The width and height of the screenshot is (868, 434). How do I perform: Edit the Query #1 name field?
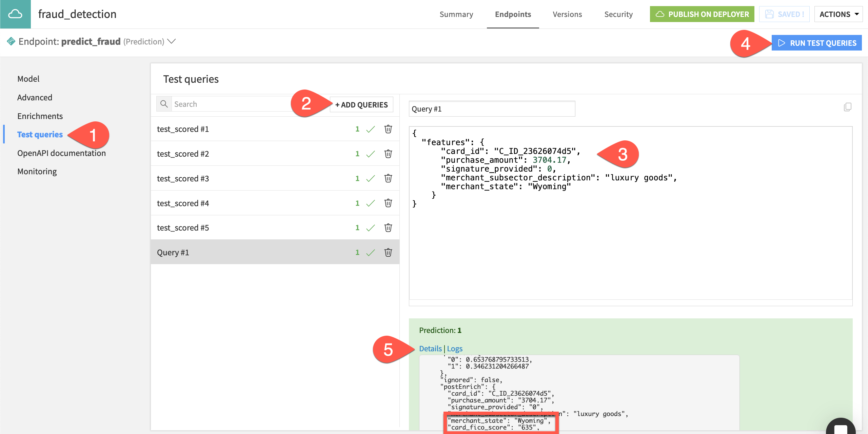[492, 109]
